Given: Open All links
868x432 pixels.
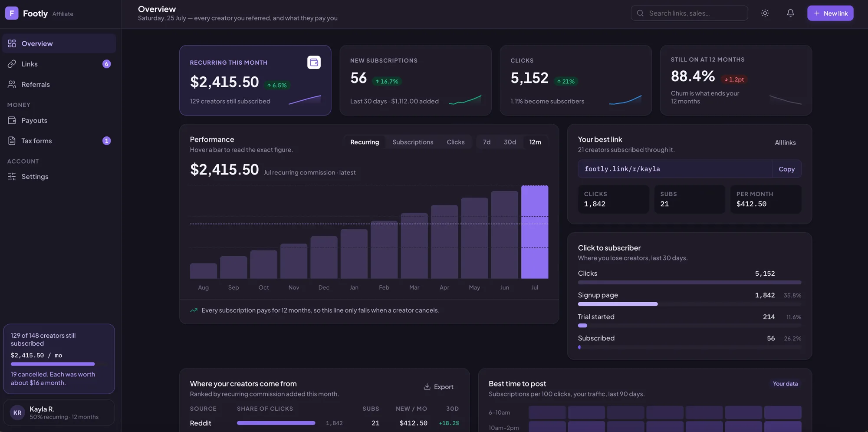Looking at the screenshot, I should pos(785,142).
